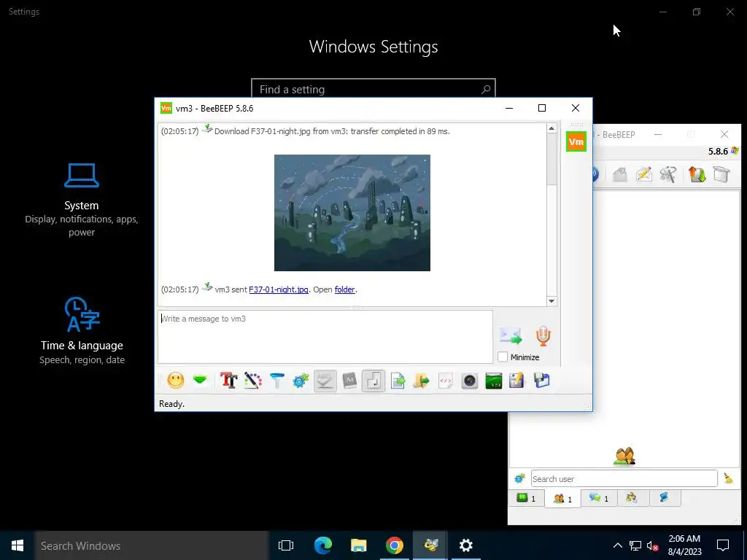
Task: Click the send message envelope button
Action: tap(511, 335)
